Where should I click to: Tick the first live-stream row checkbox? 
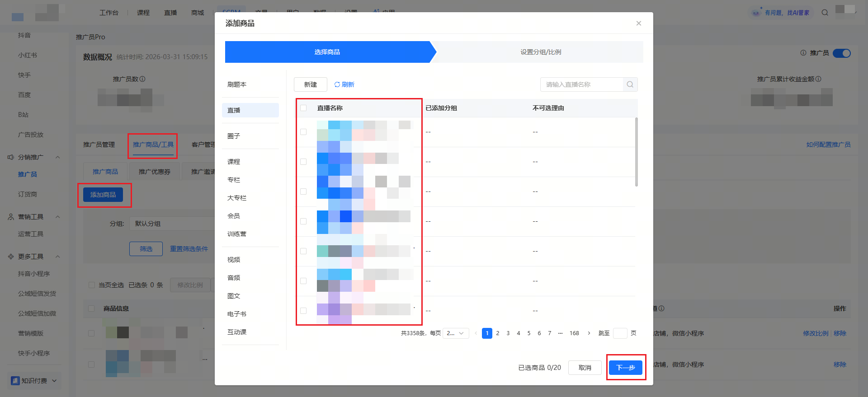303,132
